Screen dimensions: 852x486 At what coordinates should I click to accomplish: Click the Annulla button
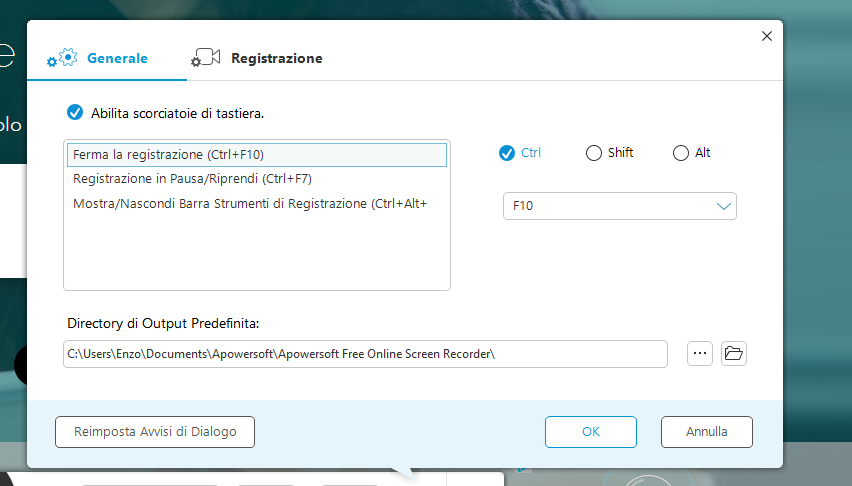tap(706, 432)
